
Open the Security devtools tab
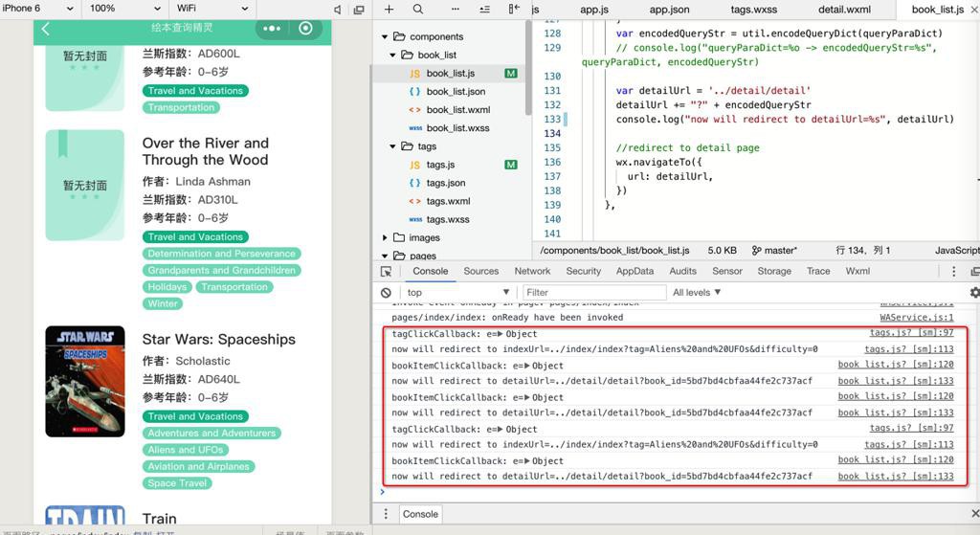point(584,271)
